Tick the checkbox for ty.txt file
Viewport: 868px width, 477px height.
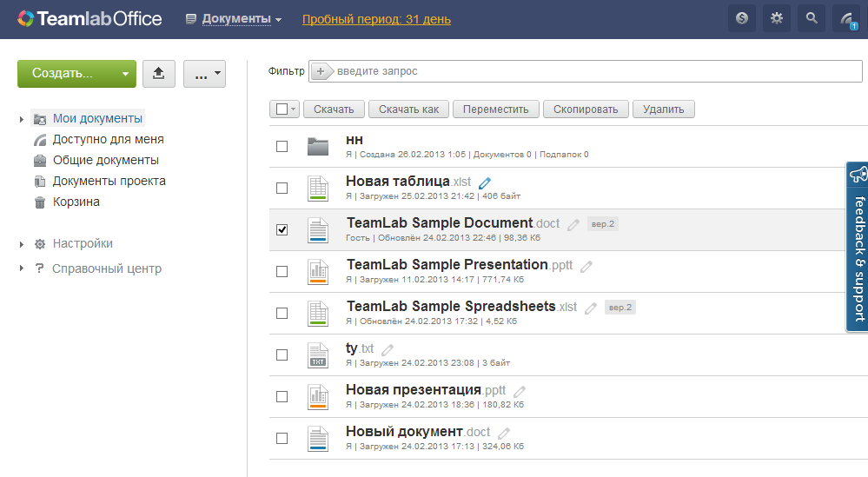(x=282, y=354)
